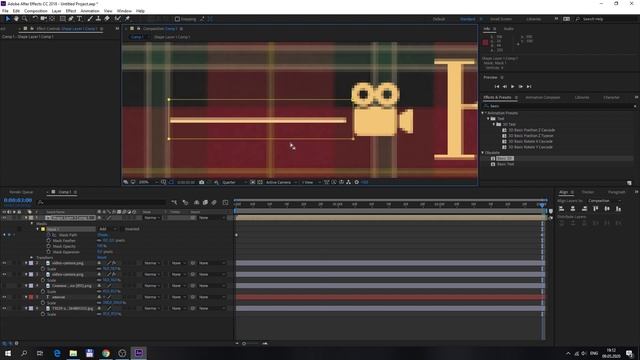Open the Quarter resolution dropdown

click(x=234, y=182)
